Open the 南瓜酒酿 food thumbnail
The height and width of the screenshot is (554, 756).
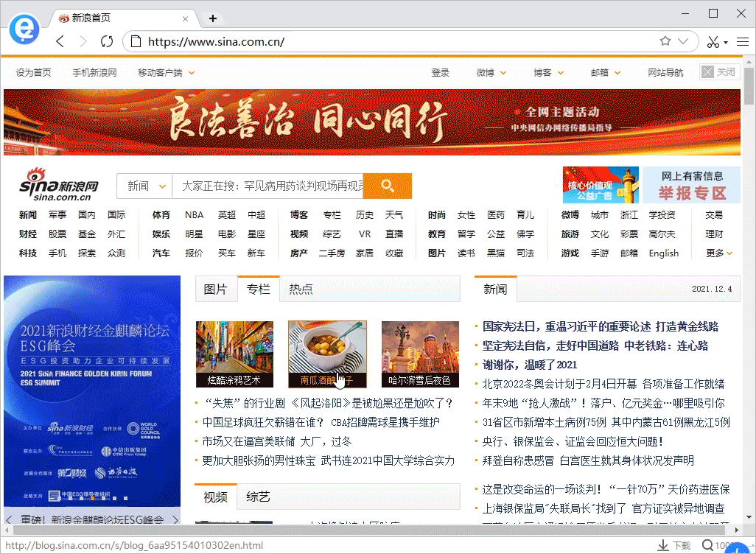pyautogui.click(x=327, y=354)
